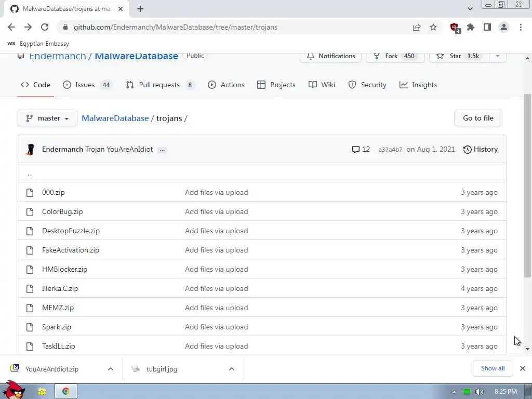Click Show all downloads
Image resolution: width=532 pixels, height=399 pixels.
tap(493, 368)
